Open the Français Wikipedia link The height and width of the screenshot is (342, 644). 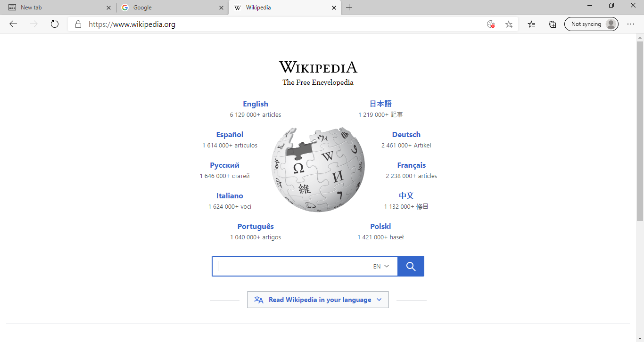point(412,165)
